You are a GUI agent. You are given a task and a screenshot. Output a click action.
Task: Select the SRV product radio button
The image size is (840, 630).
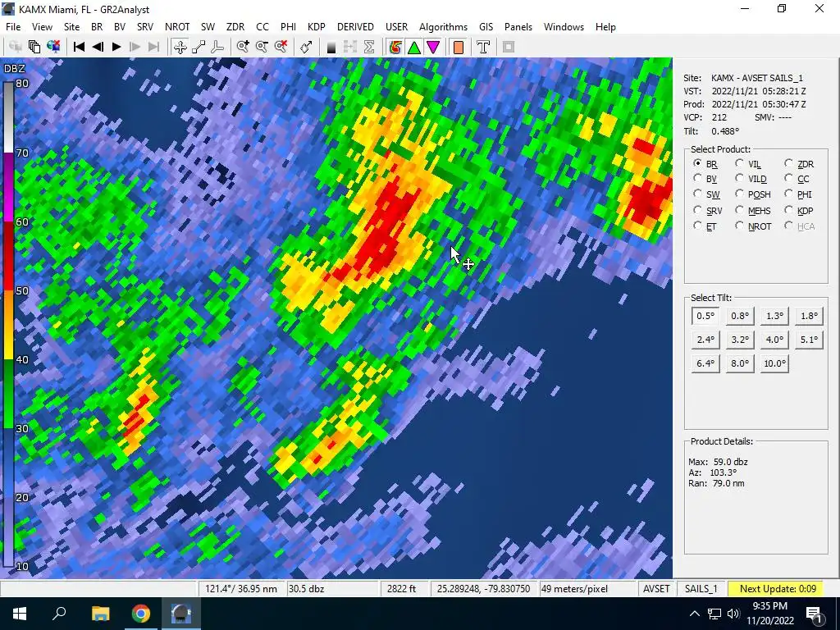[x=697, y=210]
